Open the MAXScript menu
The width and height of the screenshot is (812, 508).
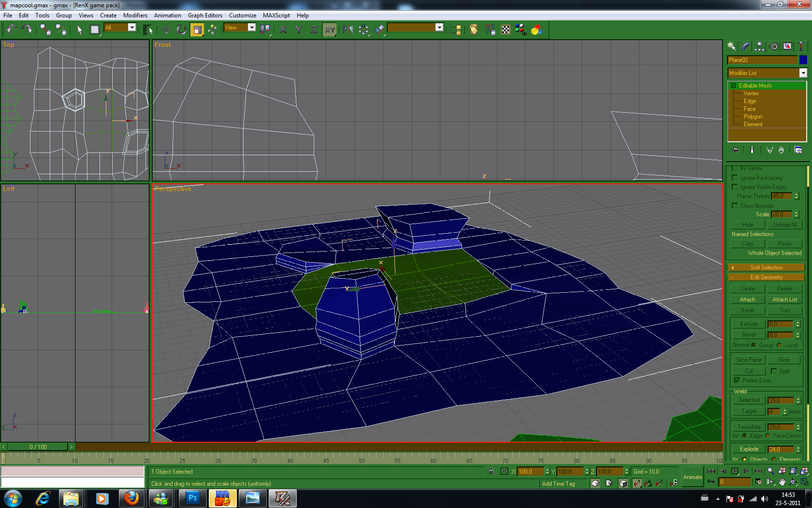click(x=276, y=15)
